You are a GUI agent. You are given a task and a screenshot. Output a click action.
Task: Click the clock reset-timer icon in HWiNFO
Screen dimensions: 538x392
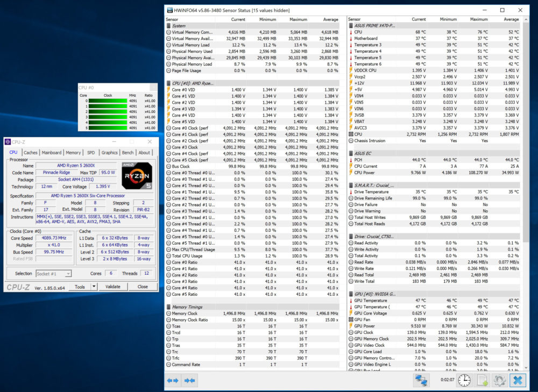[x=464, y=380]
